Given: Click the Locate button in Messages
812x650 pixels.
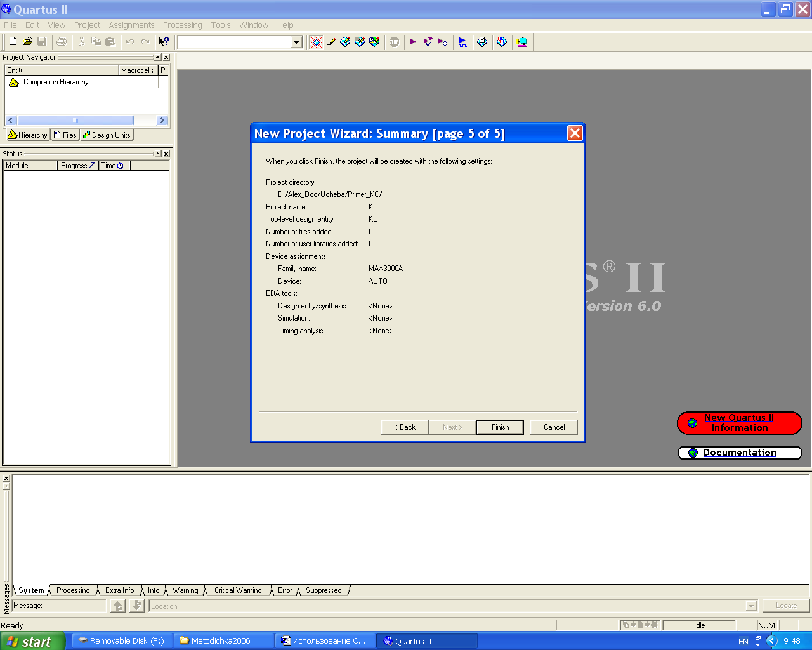Looking at the screenshot, I should click(x=786, y=606).
